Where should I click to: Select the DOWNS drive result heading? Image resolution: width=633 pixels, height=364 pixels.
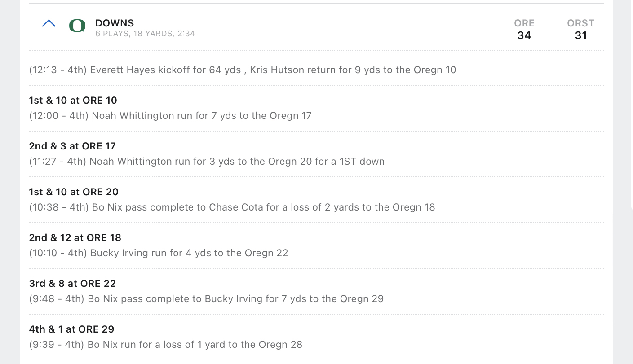pyautogui.click(x=115, y=23)
